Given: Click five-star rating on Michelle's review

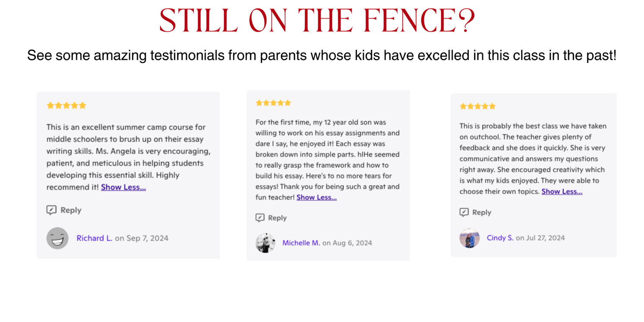Looking at the screenshot, I should [x=273, y=103].
